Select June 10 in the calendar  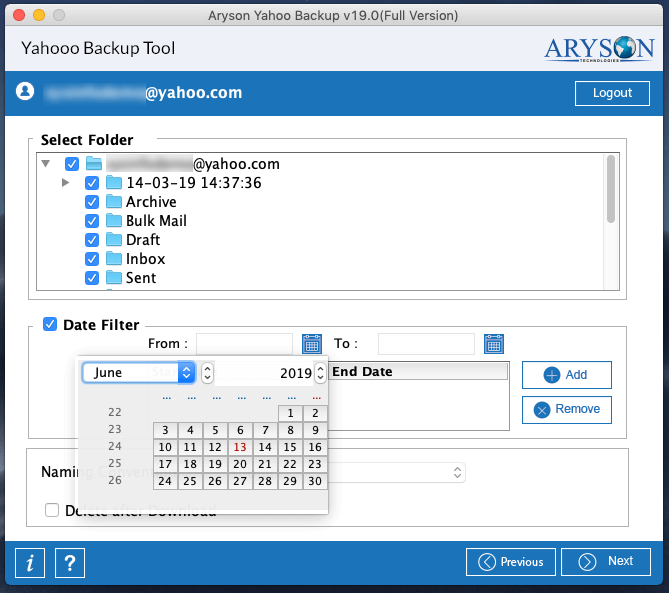click(x=165, y=447)
